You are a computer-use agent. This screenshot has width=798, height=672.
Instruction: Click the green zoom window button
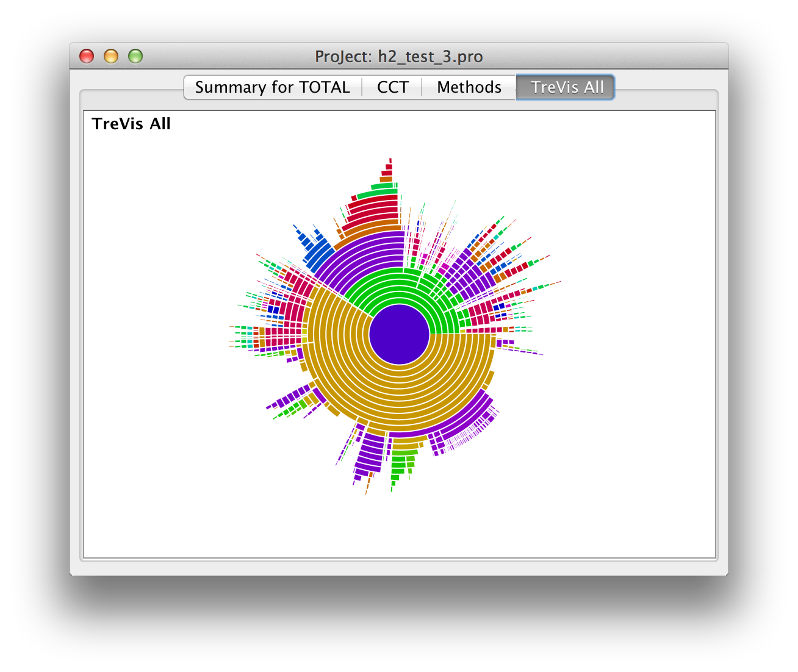click(x=135, y=56)
